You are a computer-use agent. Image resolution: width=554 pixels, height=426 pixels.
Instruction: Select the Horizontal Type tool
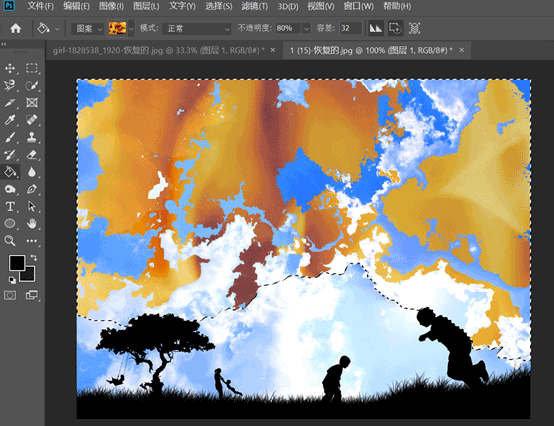[x=10, y=206]
